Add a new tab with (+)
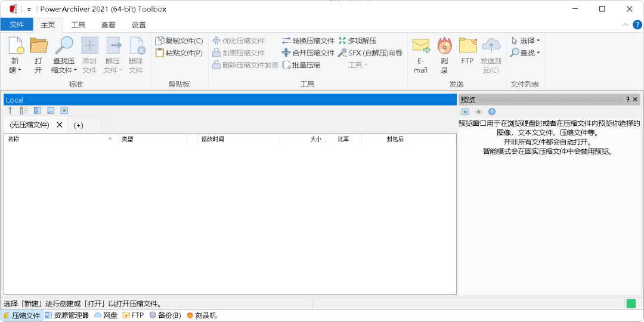This screenshot has height=322, width=644. (x=78, y=125)
